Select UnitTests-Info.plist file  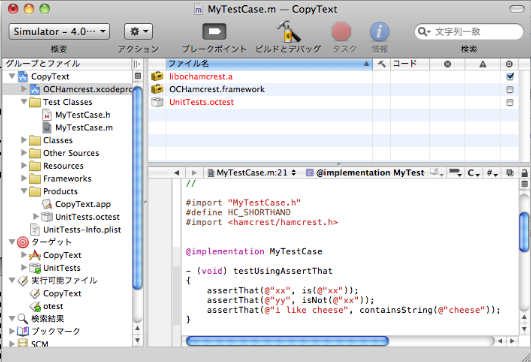tap(82, 230)
